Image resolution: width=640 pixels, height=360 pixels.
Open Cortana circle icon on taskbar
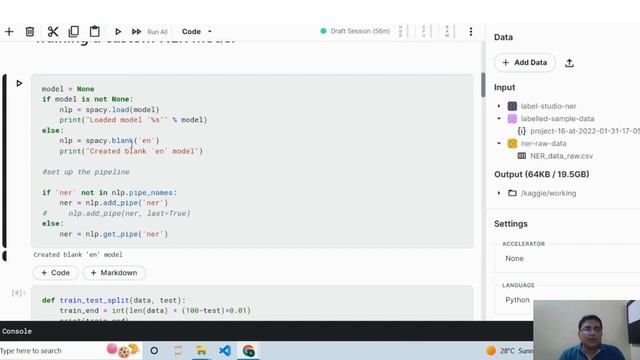pos(154,351)
